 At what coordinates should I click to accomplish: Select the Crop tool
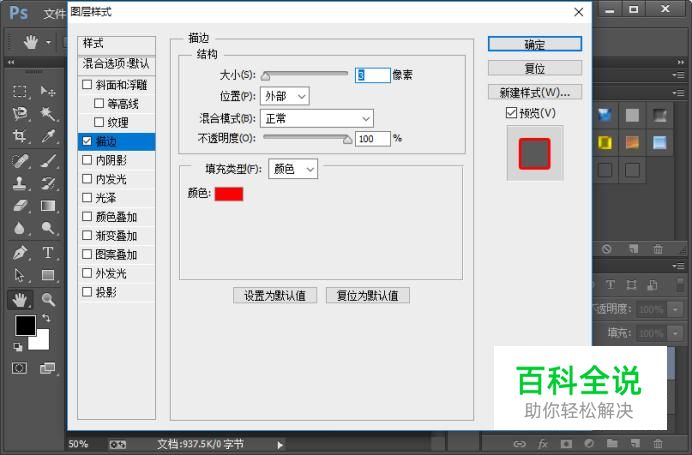pos(19,136)
